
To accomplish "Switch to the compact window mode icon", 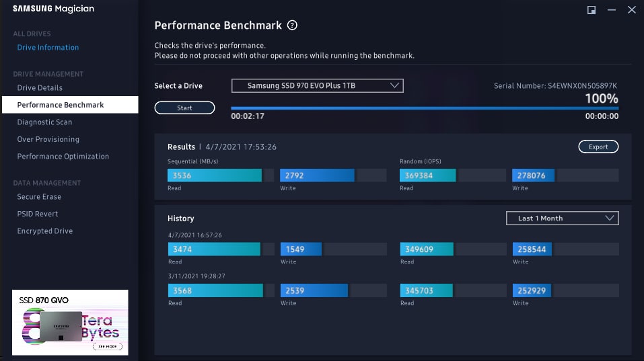I will tap(592, 10).
